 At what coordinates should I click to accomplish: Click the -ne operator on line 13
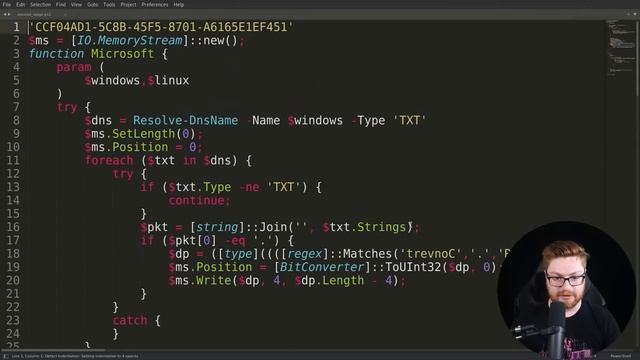pyautogui.click(x=249, y=187)
